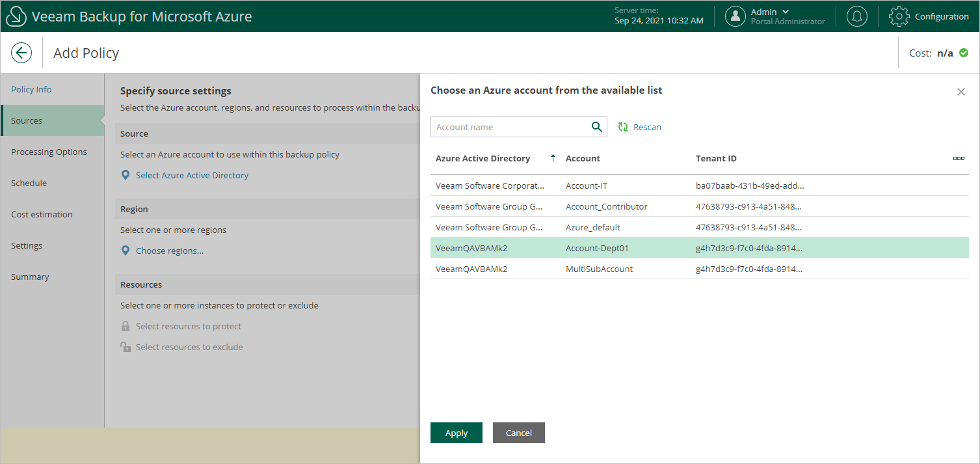Go back using the circled arrow icon
Screen dimensions: 980x464
21,53
